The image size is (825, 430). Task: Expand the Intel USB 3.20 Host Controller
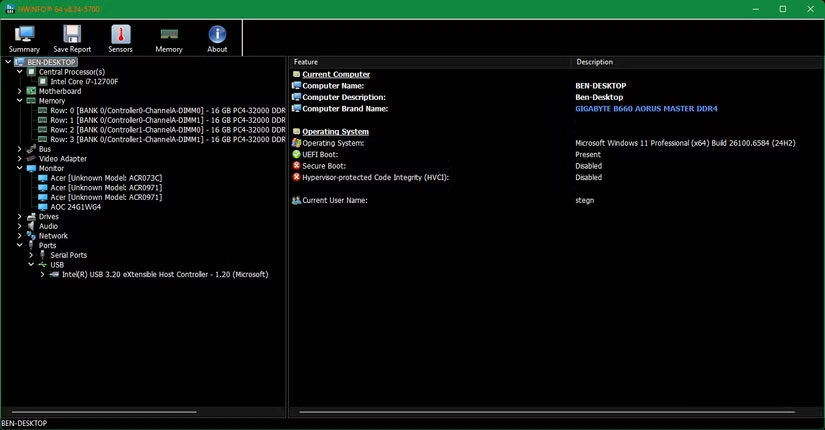42,274
